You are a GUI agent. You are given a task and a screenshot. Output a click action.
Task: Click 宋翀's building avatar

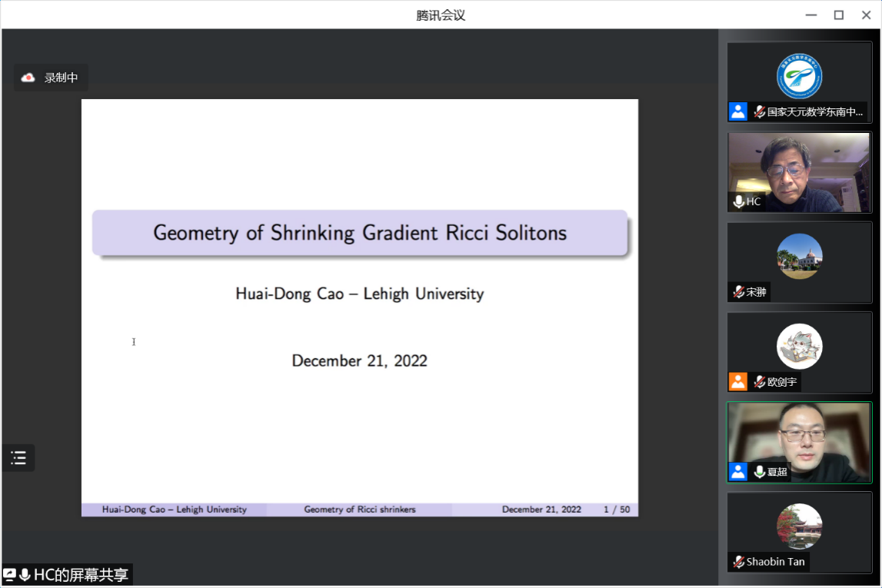pyautogui.click(x=800, y=256)
